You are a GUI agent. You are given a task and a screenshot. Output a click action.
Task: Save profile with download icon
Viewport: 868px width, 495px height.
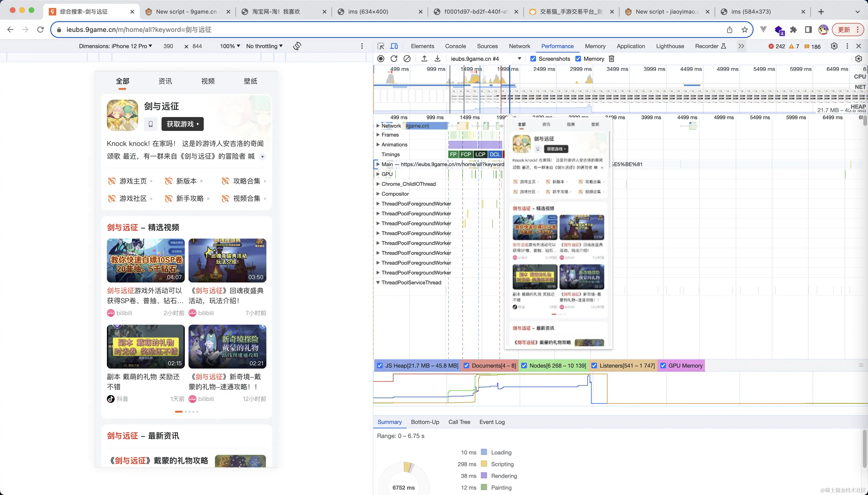[437, 59]
